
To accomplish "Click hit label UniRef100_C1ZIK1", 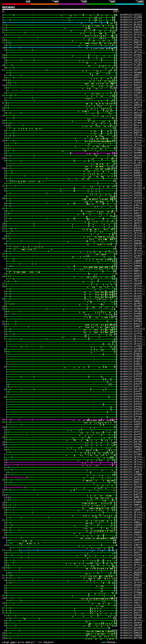I will pyautogui.click(x=131, y=50).
